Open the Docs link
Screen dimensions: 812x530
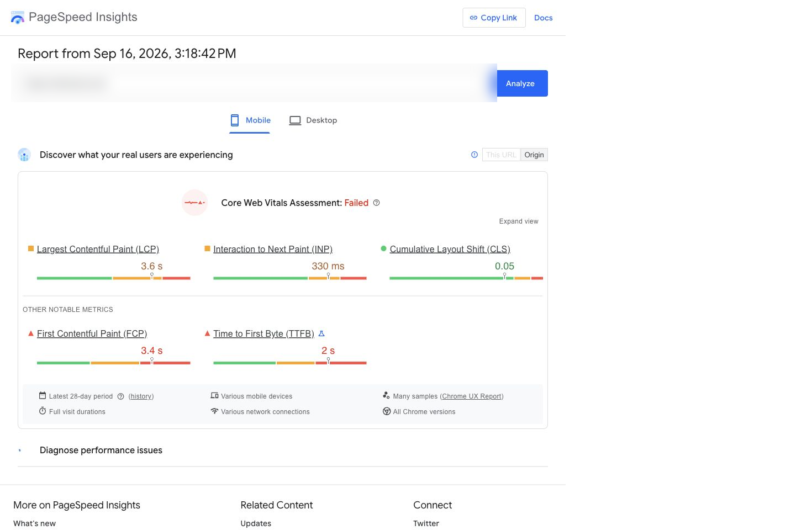pyautogui.click(x=543, y=18)
